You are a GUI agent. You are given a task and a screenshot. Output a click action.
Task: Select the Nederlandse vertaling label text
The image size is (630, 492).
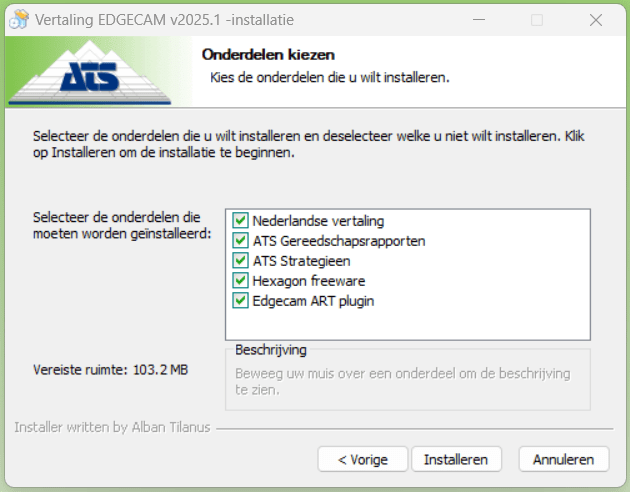pos(318,221)
